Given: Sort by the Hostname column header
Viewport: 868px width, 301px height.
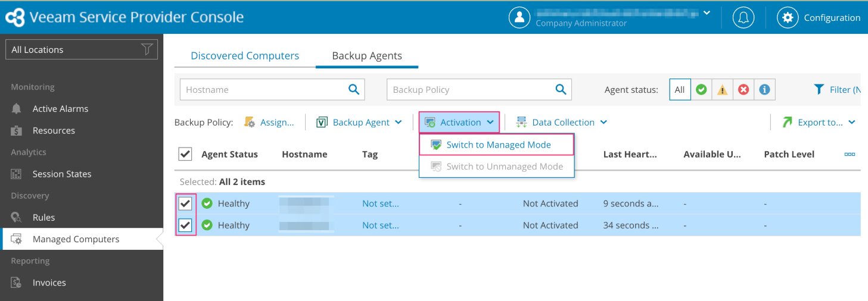Looking at the screenshot, I should pos(304,154).
